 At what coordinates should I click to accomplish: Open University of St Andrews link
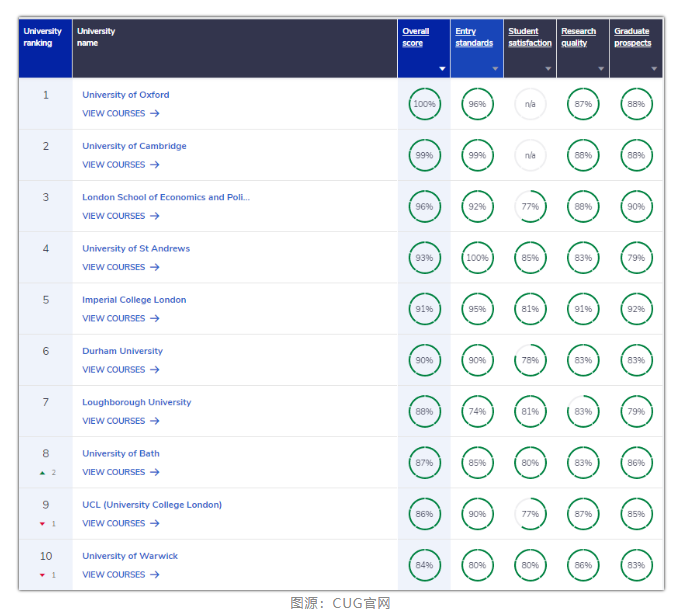click(x=136, y=248)
